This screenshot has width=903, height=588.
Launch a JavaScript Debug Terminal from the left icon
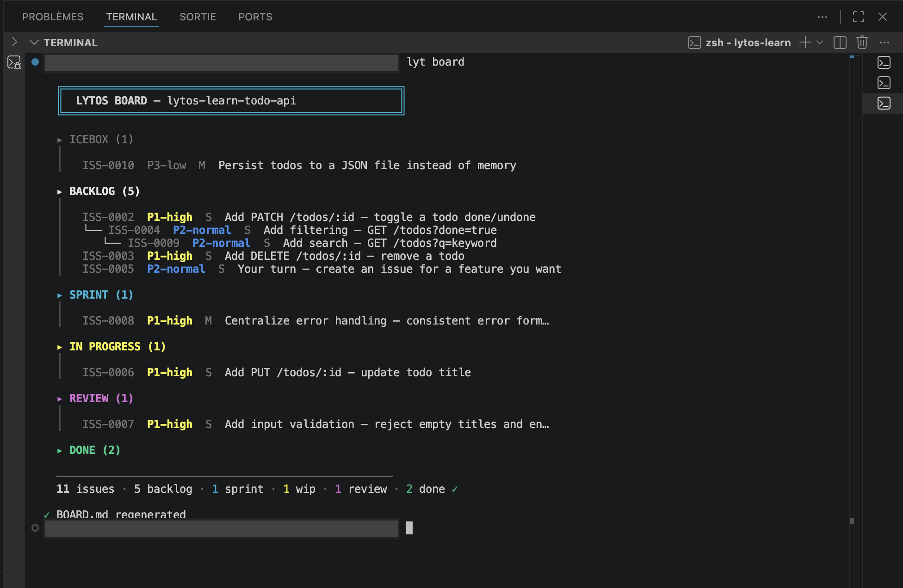point(14,62)
